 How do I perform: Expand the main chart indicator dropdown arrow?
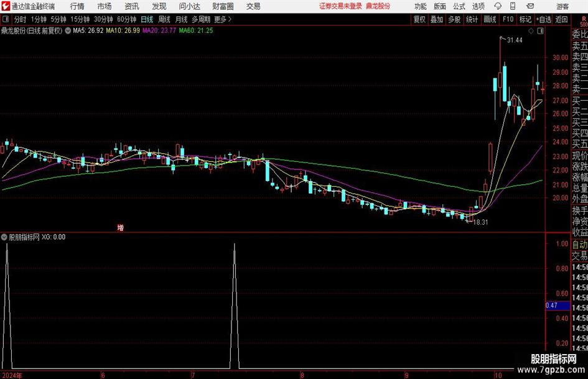(68, 30)
